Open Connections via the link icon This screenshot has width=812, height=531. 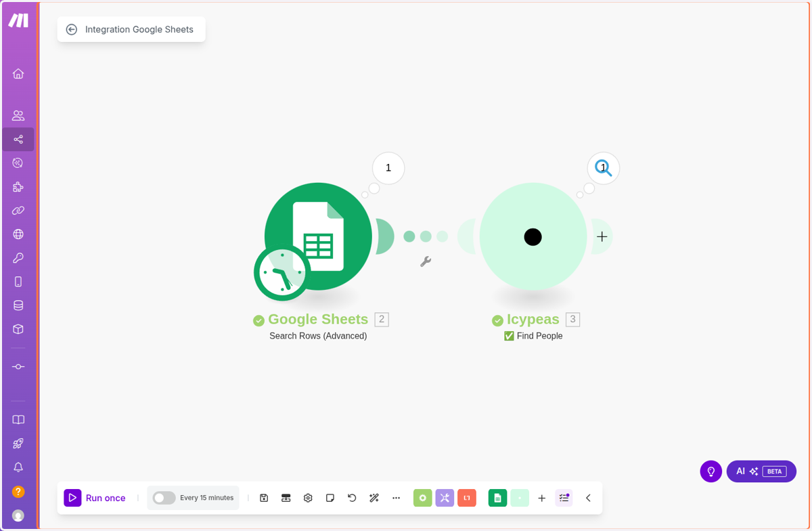pos(18,211)
